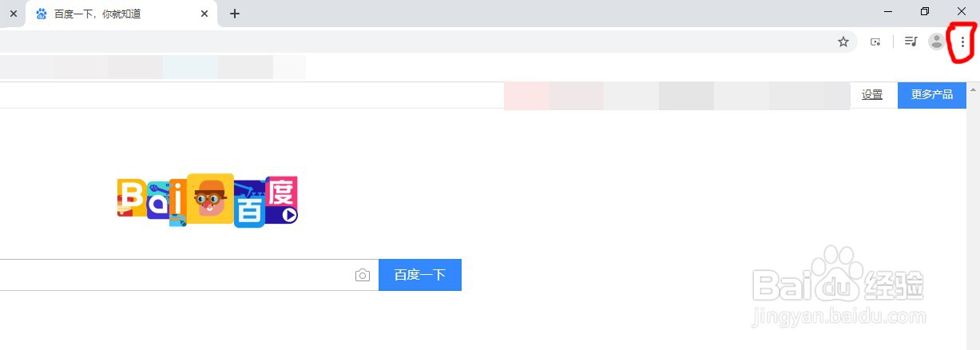The image size is (980, 350).
Task: Click the Baidu doodle logo
Action: click(208, 201)
